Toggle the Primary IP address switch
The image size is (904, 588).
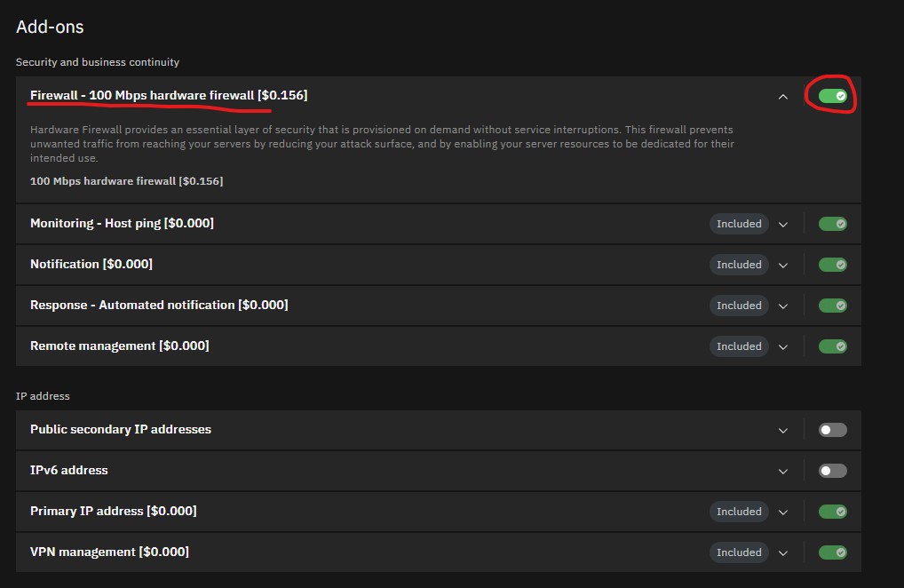coord(832,512)
